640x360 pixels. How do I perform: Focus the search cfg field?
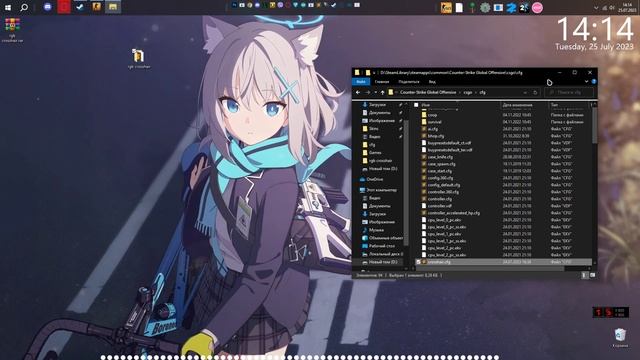click(569, 93)
